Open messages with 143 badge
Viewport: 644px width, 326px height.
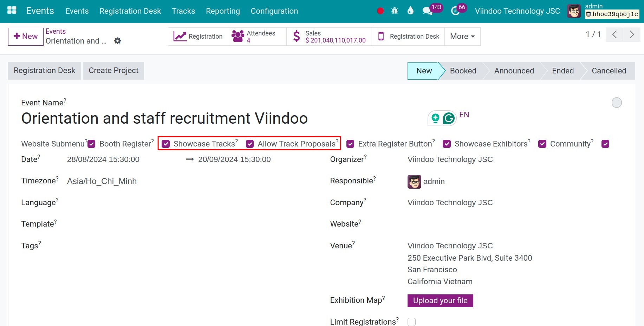pyautogui.click(x=428, y=11)
